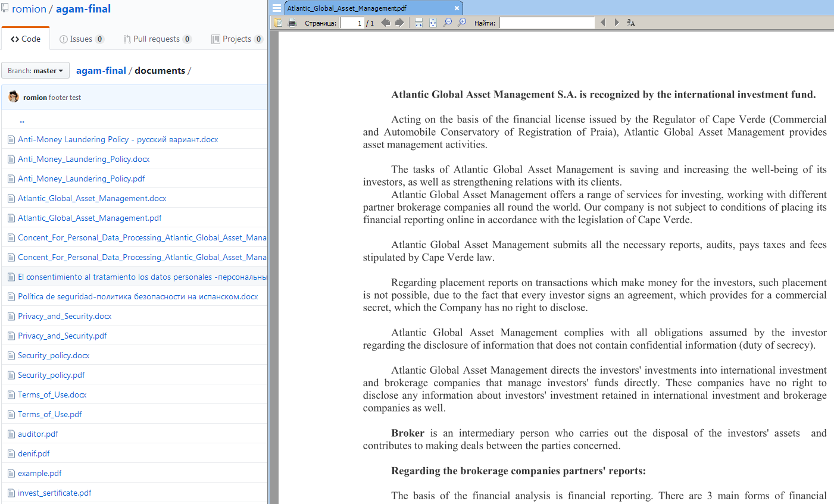This screenshot has width=834, height=504.
Task: Open Security_policy.docx file
Action: [x=54, y=355]
